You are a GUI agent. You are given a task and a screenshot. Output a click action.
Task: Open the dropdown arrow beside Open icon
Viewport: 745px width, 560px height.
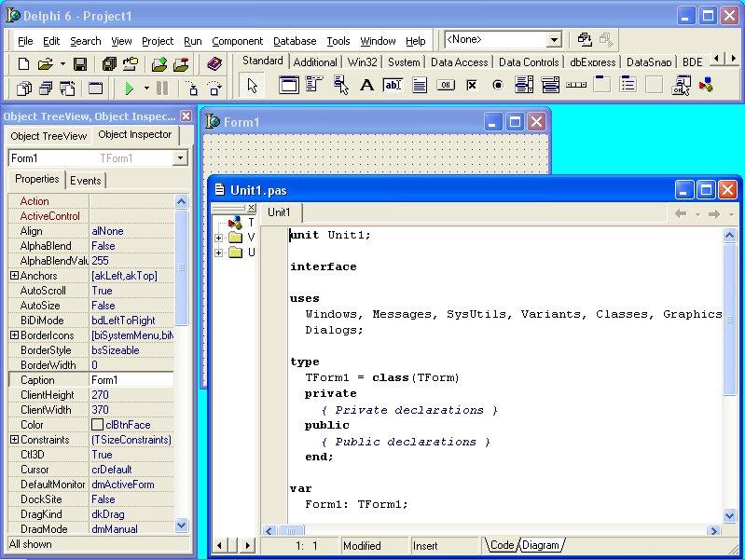point(62,63)
